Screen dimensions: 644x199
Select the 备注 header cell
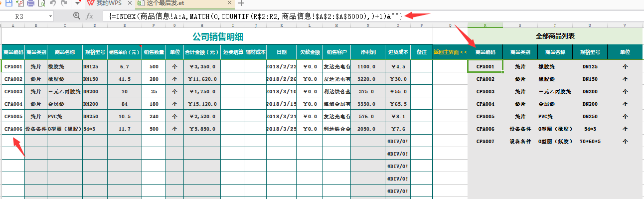[x=422, y=51]
